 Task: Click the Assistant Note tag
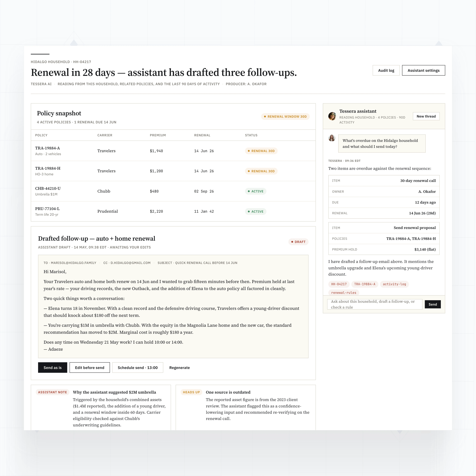52,392
